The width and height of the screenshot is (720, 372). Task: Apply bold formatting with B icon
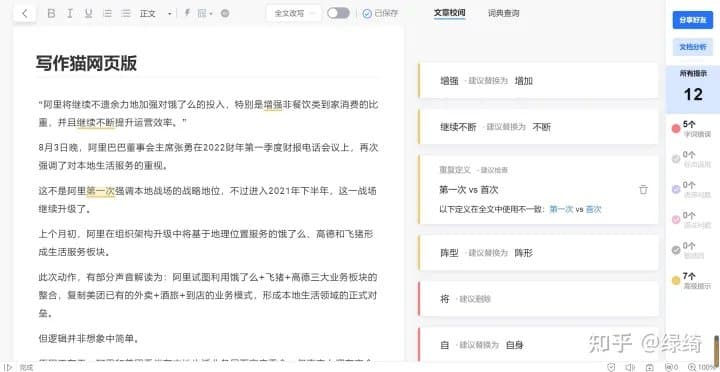point(51,13)
